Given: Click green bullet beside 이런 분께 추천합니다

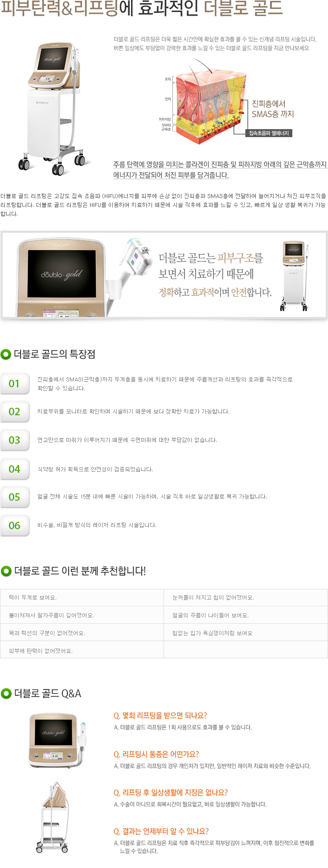Looking at the screenshot, I should (6, 571).
